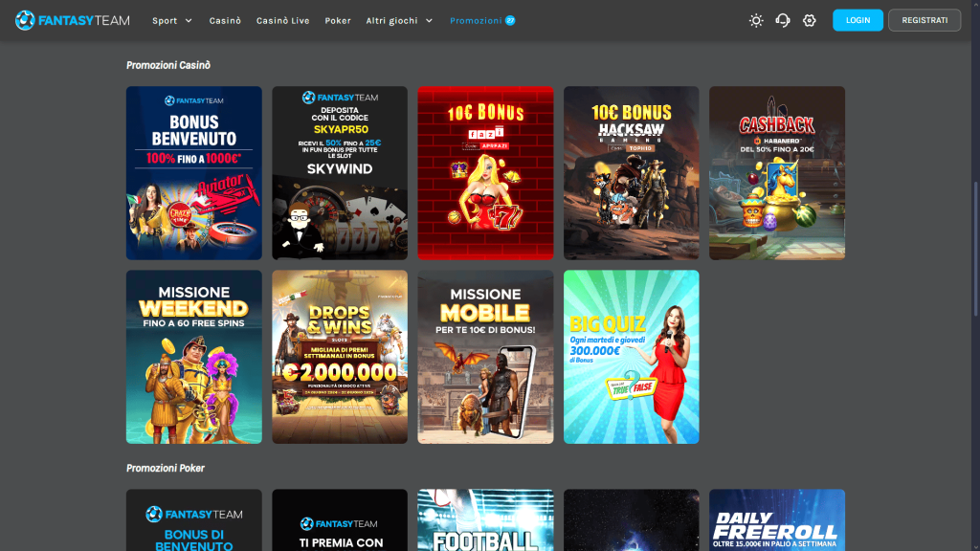Expand the Altri giochi dropdown
Viewport: 980px width, 551px height.
point(399,20)
